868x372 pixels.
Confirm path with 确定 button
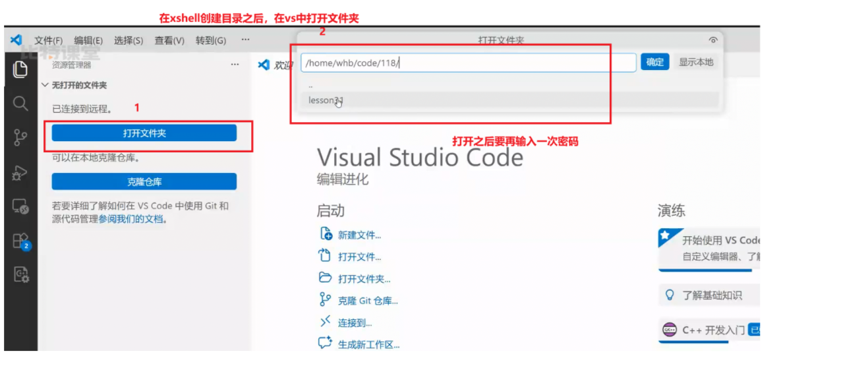655,62
